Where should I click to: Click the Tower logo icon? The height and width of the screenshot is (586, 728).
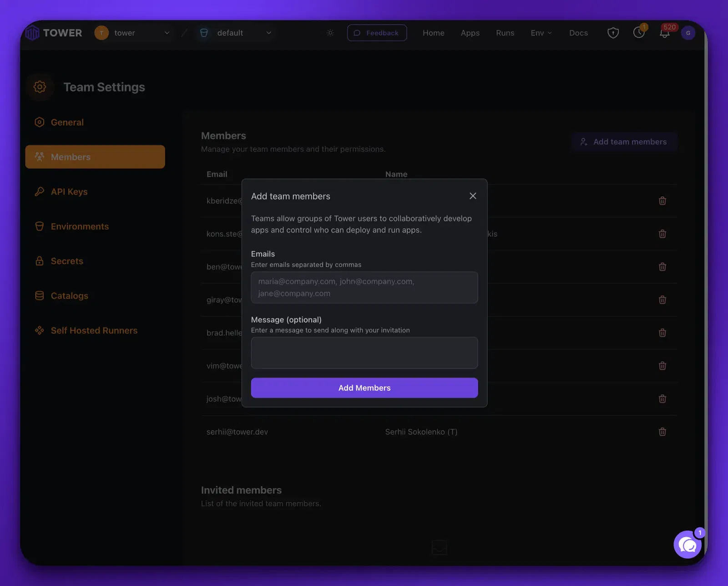point(32,33)
